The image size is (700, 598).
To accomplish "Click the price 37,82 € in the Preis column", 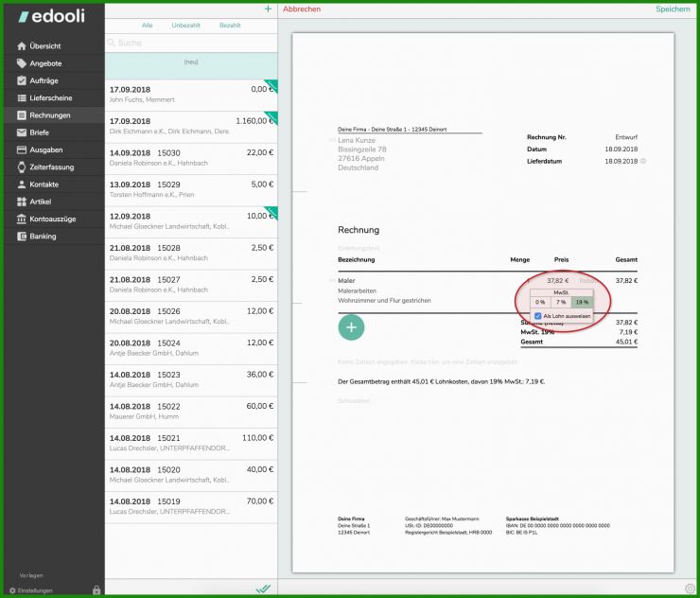I will [x=557, y=281].
